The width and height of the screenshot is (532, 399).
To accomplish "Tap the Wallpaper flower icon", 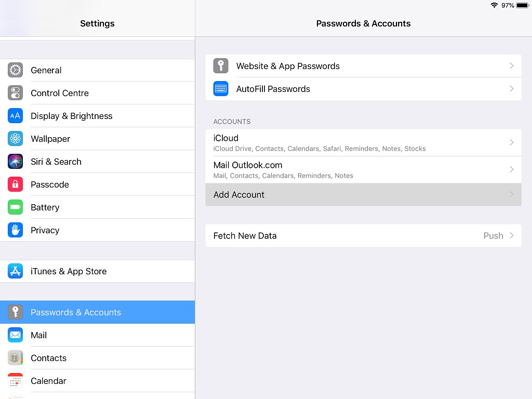I will (15, 139).
